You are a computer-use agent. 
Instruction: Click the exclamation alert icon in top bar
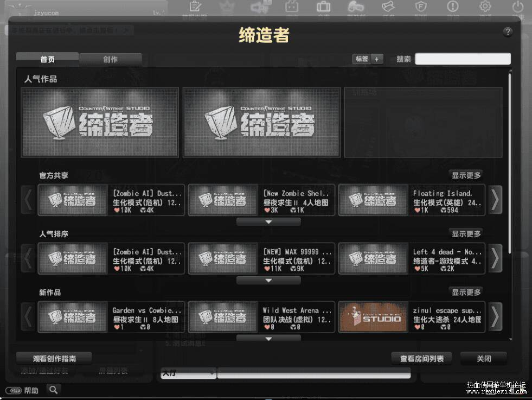tap(452, 7)
